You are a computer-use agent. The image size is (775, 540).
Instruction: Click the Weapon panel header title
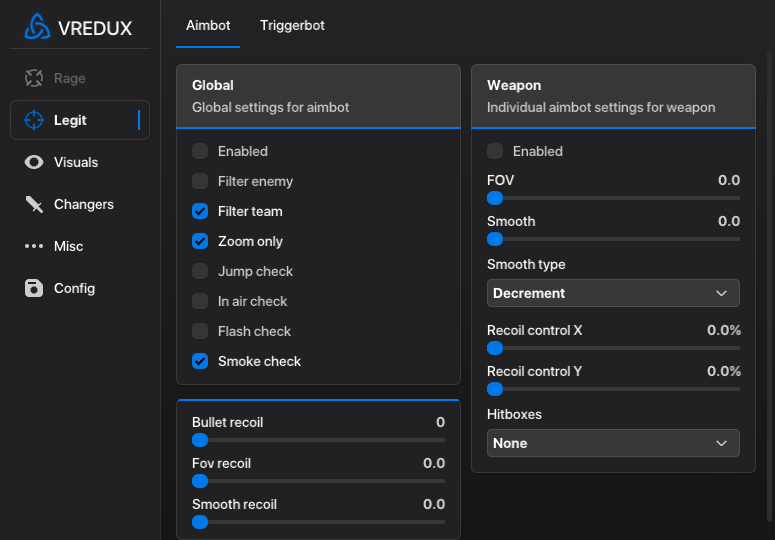coord(514,85)
